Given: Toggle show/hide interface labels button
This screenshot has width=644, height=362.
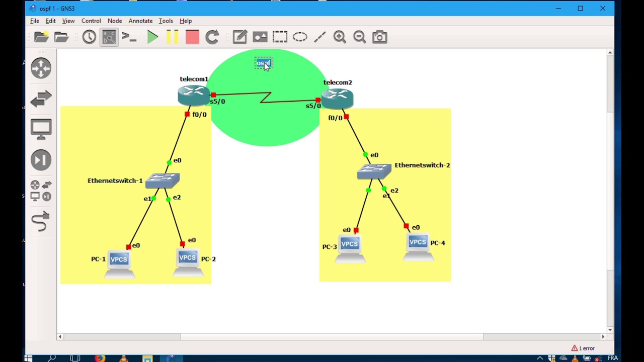Looking at the screenshot, I should (109, 37).
